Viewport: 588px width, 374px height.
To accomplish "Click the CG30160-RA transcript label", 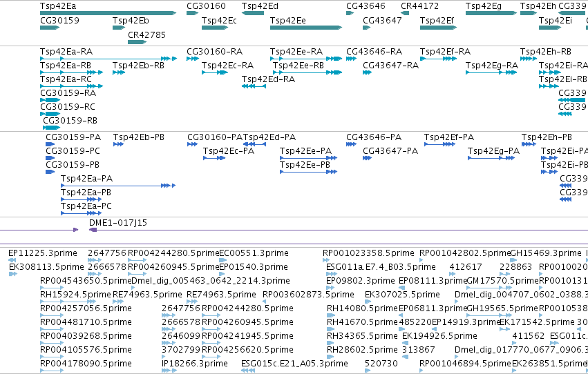I will (x=214, y=52).
